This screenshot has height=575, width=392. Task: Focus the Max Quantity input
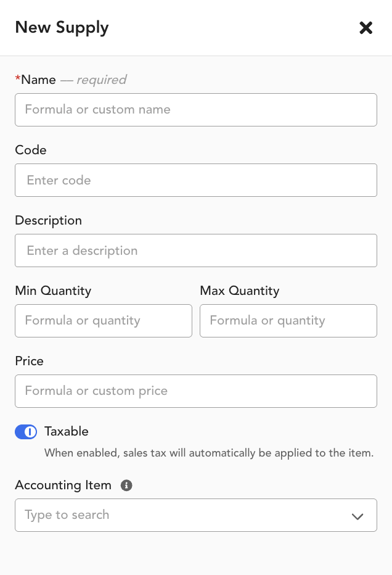pyautogui.click(x=288, y=321)
